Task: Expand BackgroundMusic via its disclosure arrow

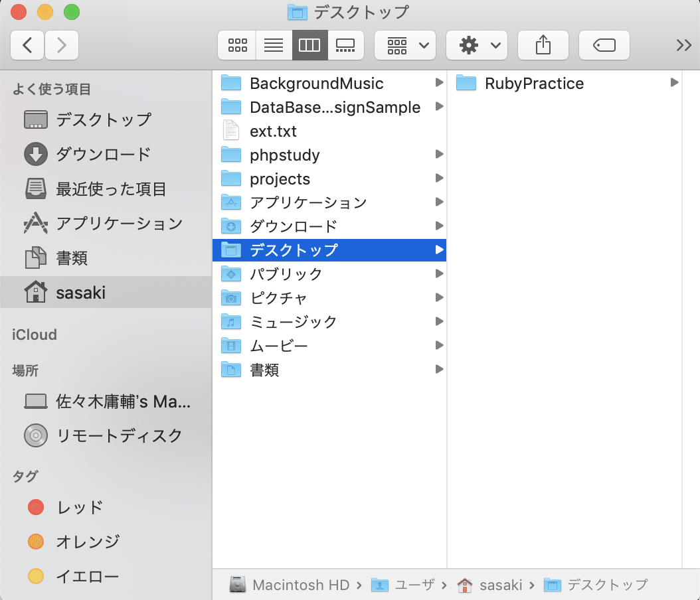Action: (439, 82)
